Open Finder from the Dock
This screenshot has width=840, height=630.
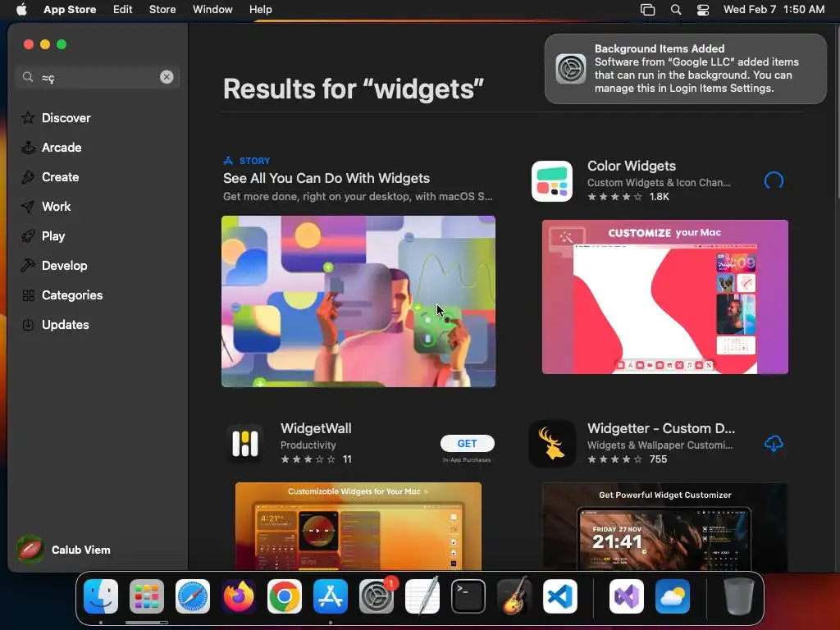(x=101, y=596)
